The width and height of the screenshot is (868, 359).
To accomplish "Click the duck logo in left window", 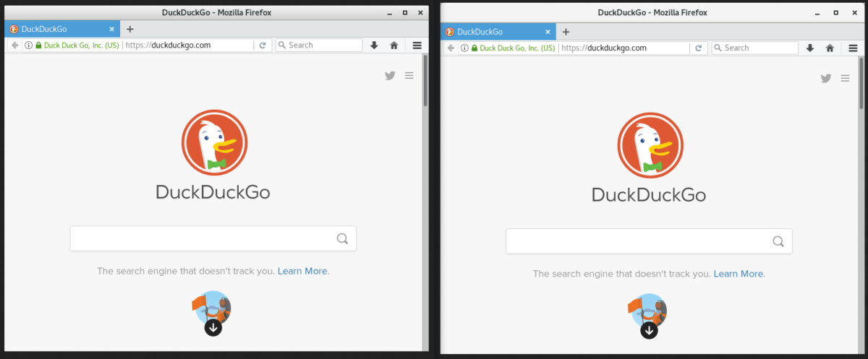I will point(213,142).
